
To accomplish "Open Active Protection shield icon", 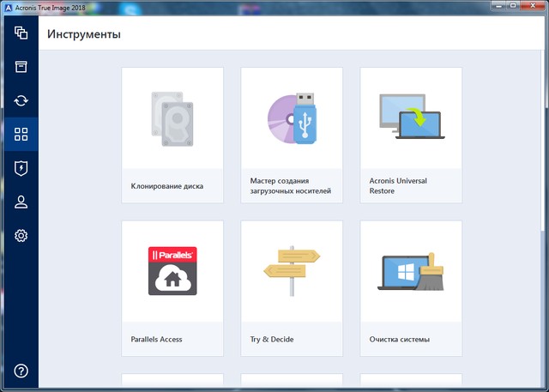I will (21, 168).
